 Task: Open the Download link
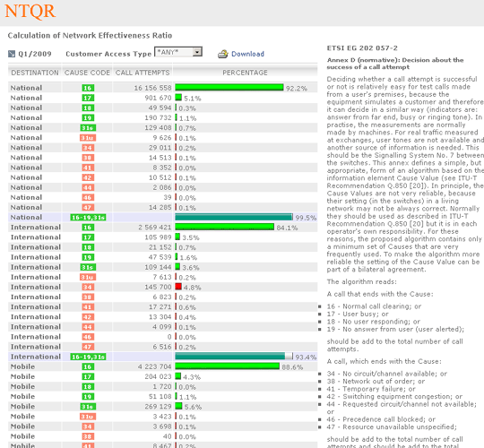[x=247, y=54]
